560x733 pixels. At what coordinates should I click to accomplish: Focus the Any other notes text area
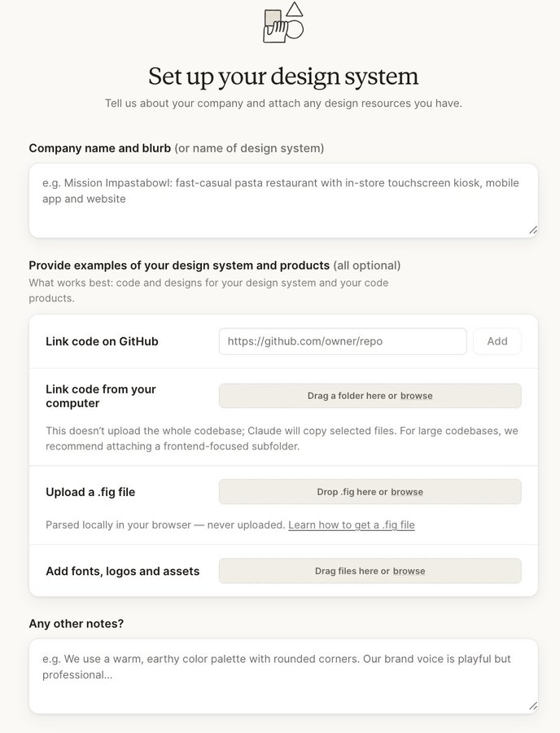(283, 676)
